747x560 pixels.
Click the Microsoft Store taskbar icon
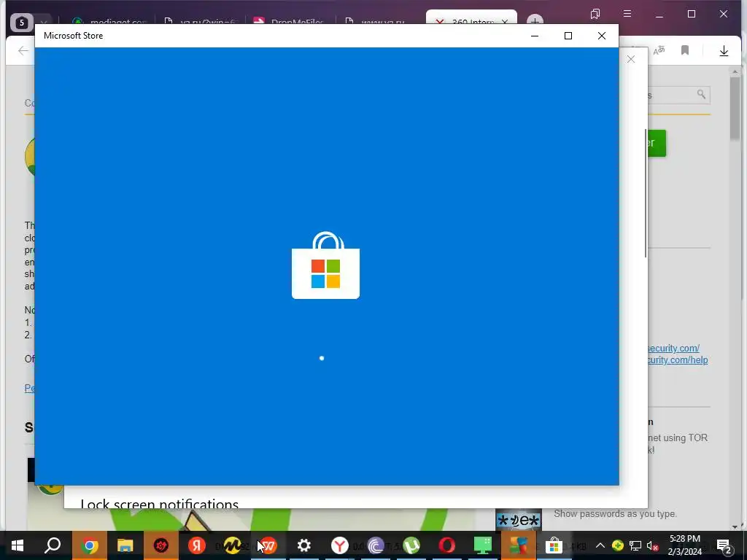pos(554,545)
